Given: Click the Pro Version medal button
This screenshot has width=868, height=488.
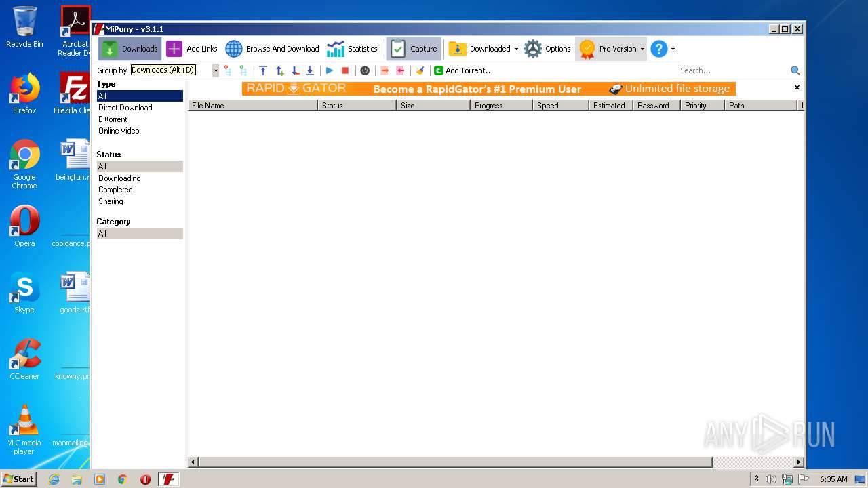Looking at the screenshot, I should pos(608,49).
